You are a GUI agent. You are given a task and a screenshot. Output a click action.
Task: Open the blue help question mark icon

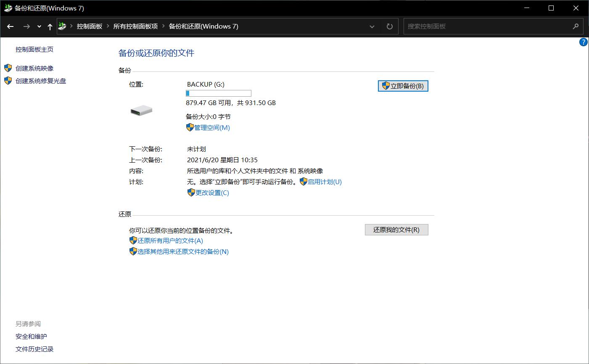(584, 42)
